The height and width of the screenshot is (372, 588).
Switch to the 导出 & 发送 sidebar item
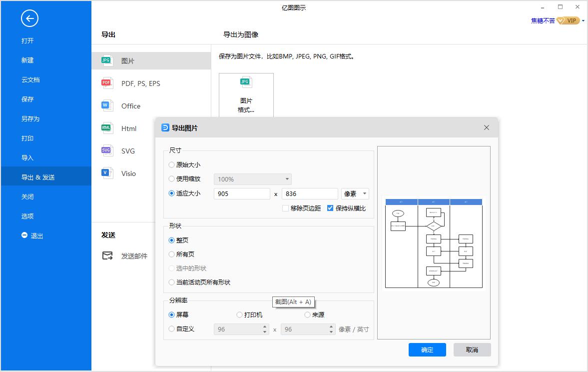(x=37, y=176)
